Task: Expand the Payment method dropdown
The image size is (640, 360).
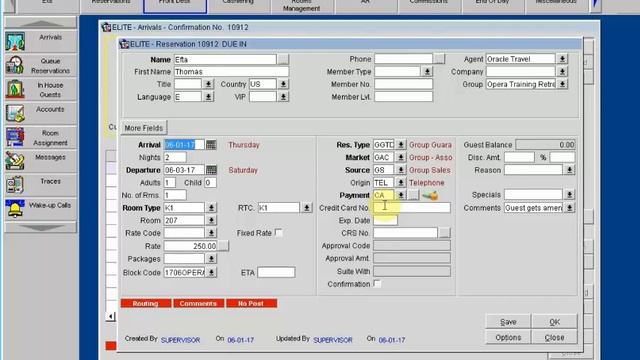Action: 401,195
